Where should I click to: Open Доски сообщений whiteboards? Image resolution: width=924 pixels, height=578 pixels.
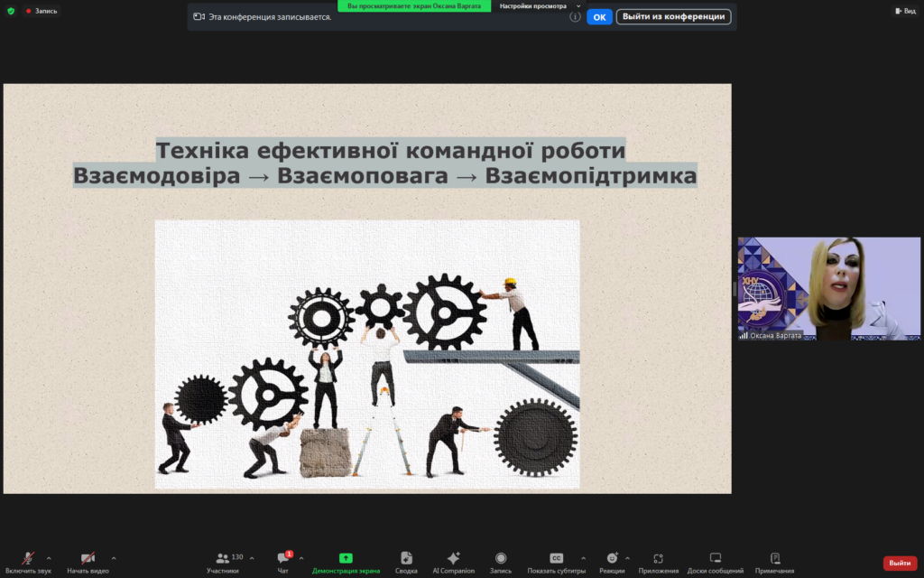point(715,559)
